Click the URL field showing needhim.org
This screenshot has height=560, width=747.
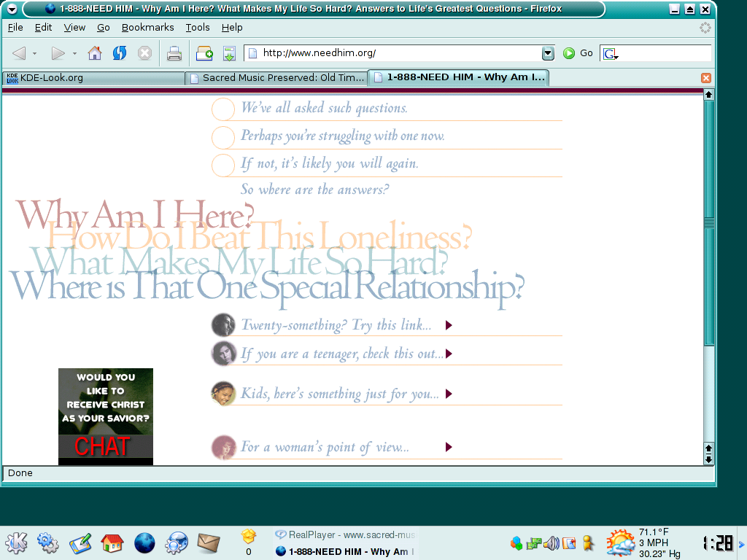(393, 52)
